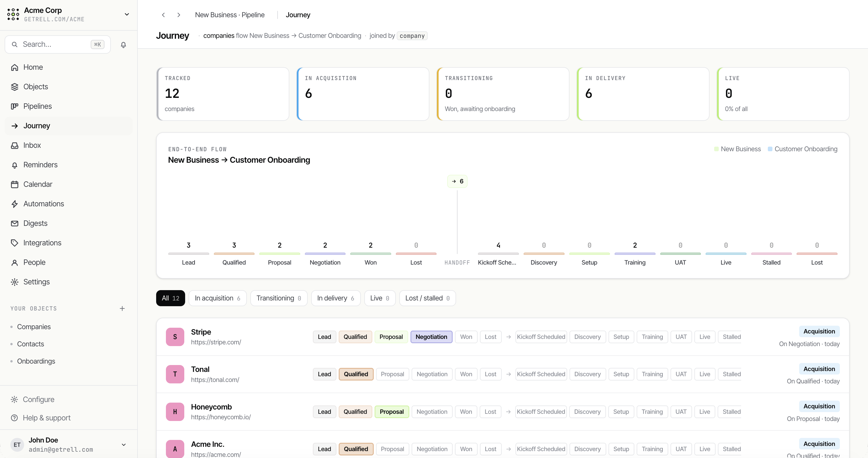Click the handoff arrow 6 badge
This screenshot has height=458, width=868.
coord(457,181)
